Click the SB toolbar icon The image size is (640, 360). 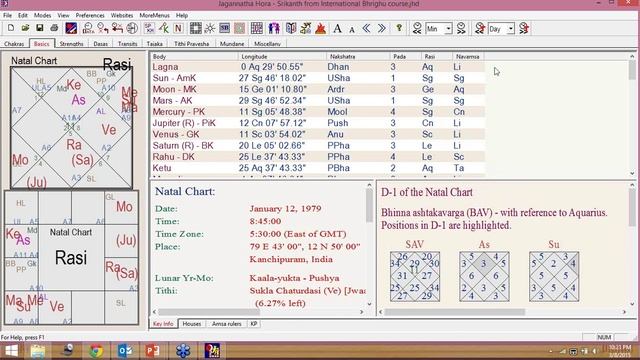pos(224,28)
